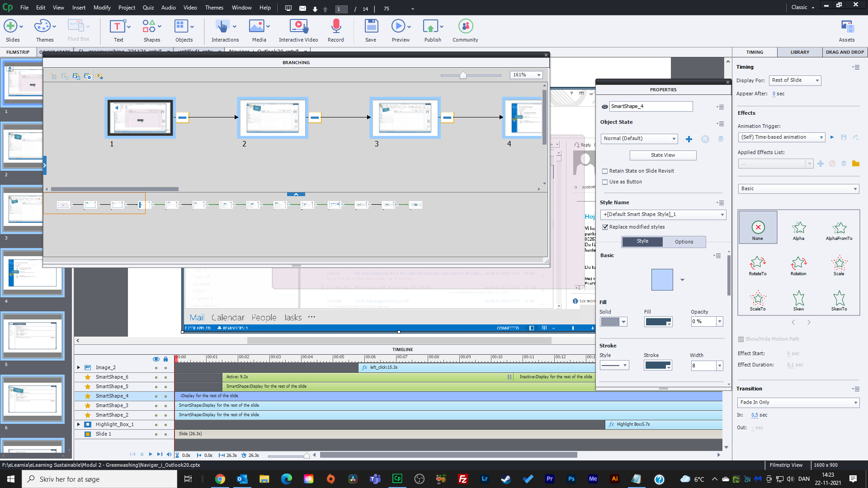Image resolution: width=868 pixels, height=488 pixels.
Task: Open Google Chrome from the taskbar
Action: click(220, 479)
